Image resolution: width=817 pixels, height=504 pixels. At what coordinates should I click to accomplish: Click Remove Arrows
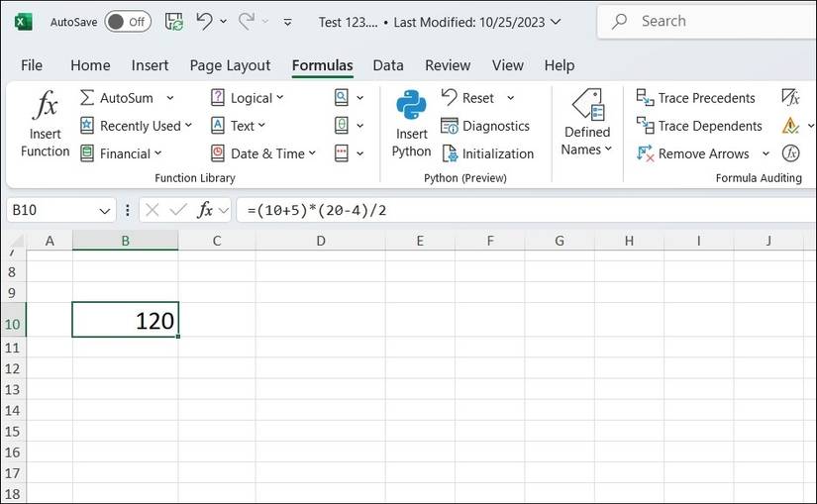click(x=692, y=153)
